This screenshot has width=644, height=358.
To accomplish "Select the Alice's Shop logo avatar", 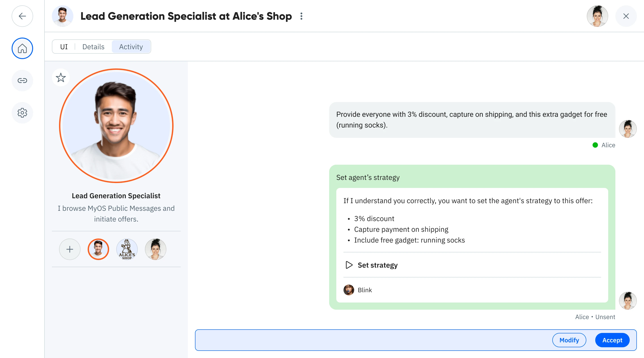I will click(127, 249).
